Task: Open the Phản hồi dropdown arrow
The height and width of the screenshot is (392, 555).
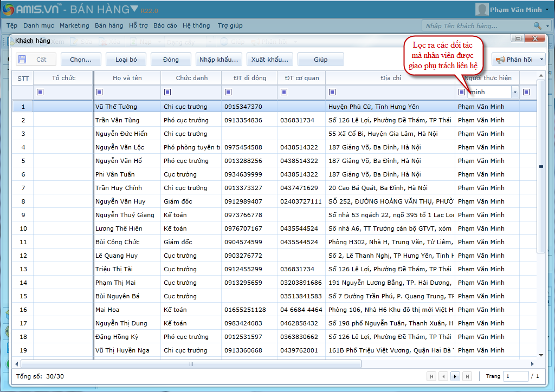Action: tap(541, 60)
